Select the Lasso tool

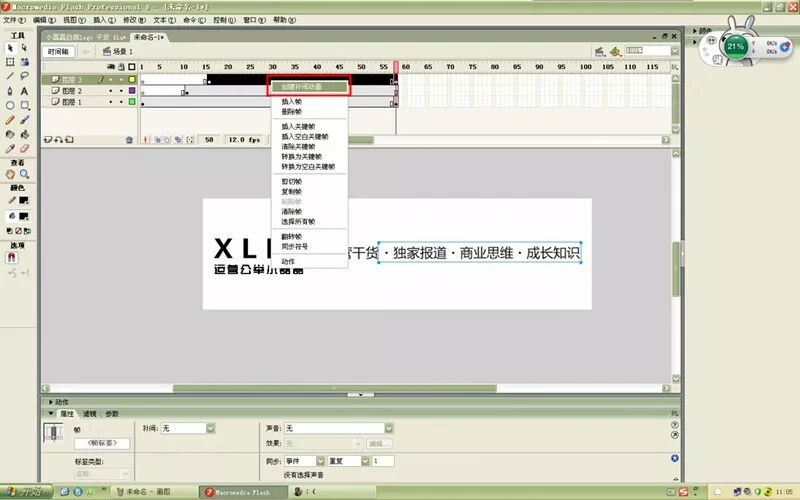tap(24, 76)
